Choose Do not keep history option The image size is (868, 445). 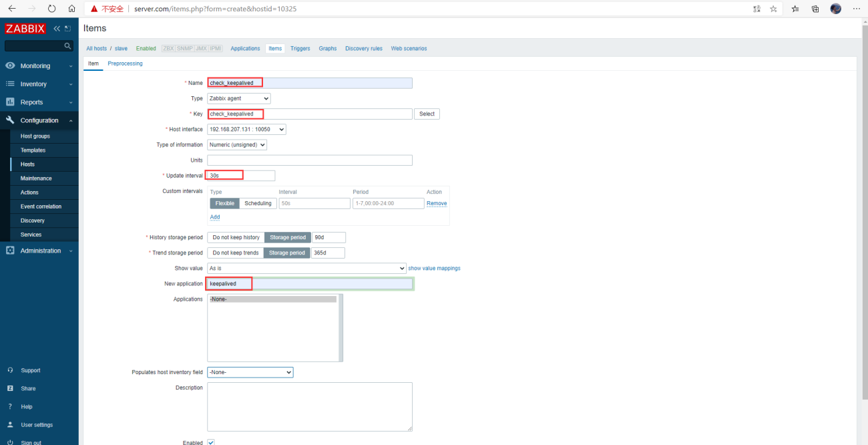(236, 237)
